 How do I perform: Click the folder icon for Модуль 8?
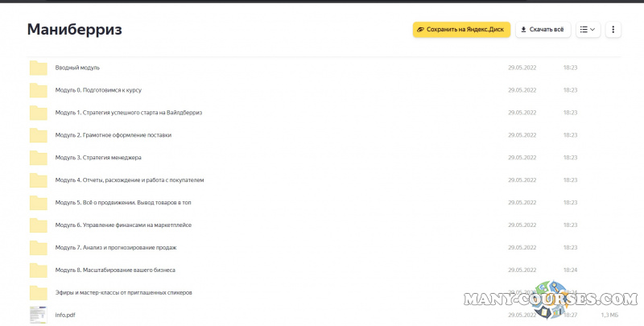(38, 270)
